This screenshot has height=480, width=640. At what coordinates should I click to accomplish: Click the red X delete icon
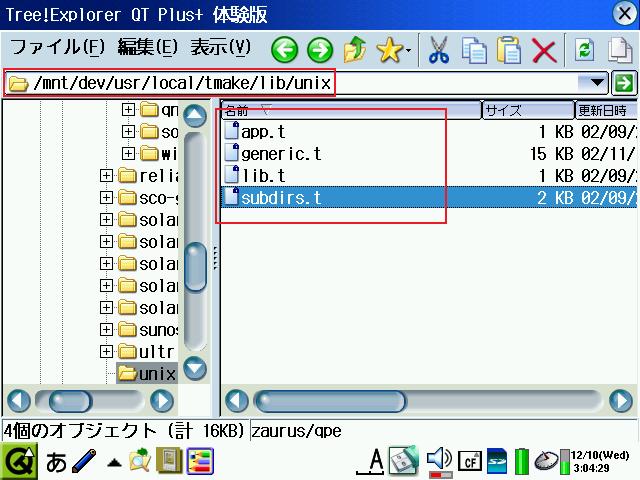pyautogui.click(x=544, y=51)
